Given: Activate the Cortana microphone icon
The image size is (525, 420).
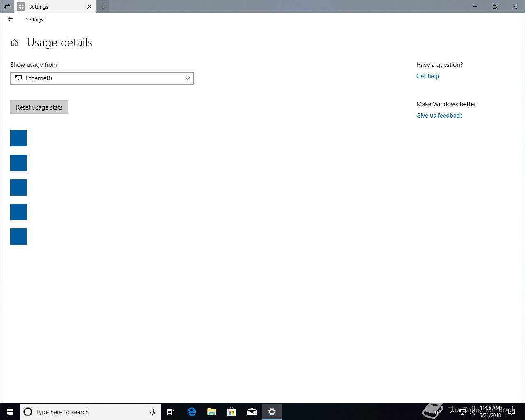Looking at the screenshot, I should pos(152,412).
